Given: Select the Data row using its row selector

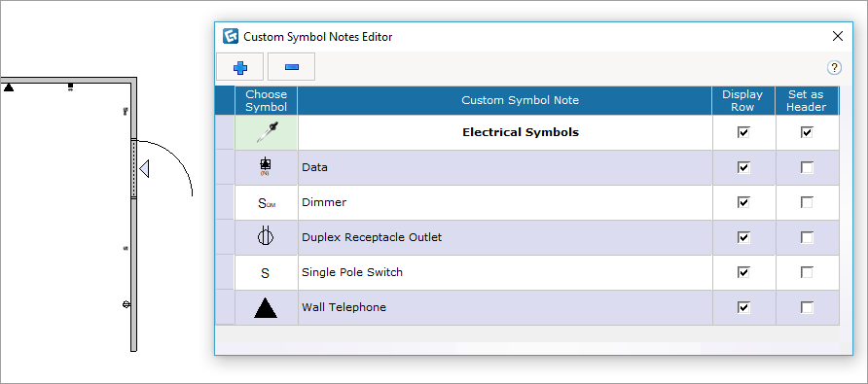Looking at the screenshot, I should (225, 167).
